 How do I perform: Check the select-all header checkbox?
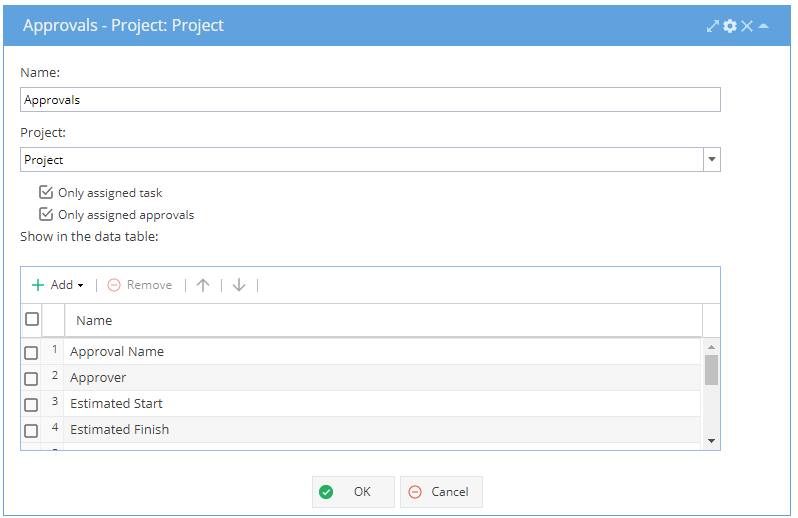click(32, 319)
